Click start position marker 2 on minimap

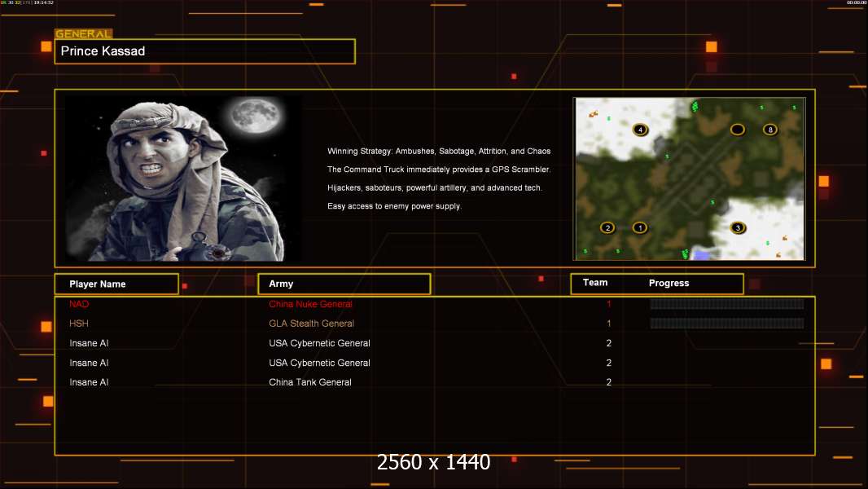pyautogui.click(x=607, y=227)
